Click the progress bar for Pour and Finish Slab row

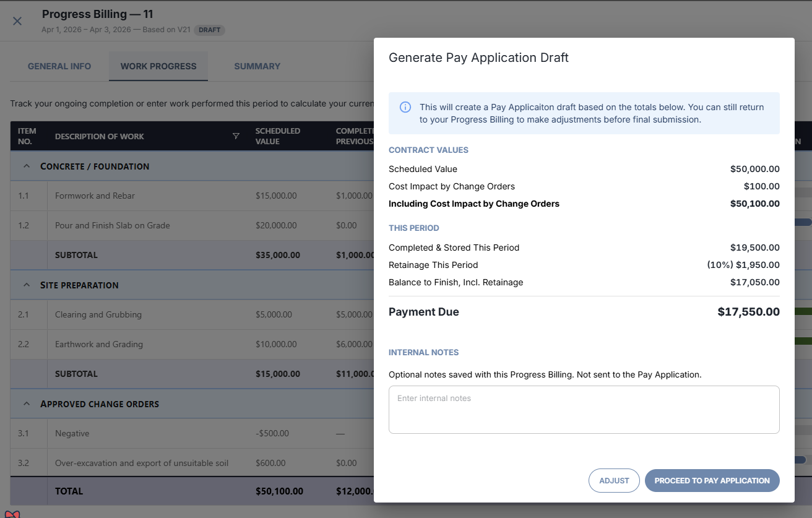pyautogui.click(x=803, y=222)
